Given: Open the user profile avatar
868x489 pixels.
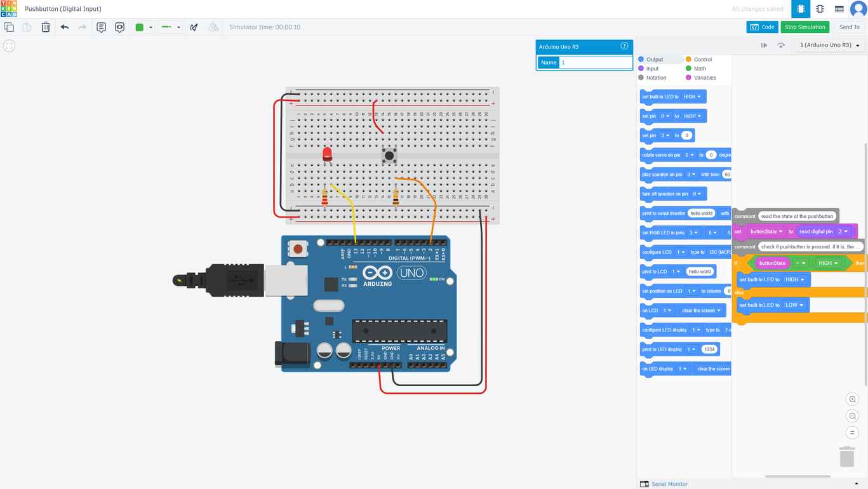Looking at the screenshot, I should pos(858,9).
